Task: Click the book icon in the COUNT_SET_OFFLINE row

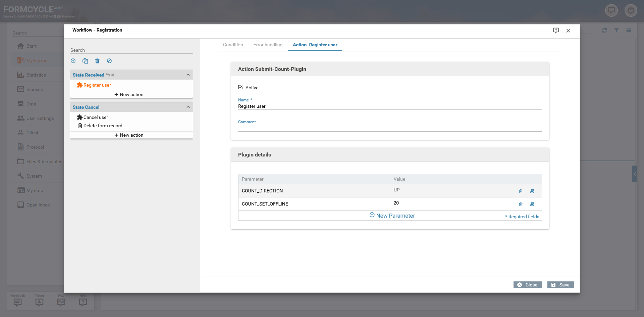Action: point(532,204)
